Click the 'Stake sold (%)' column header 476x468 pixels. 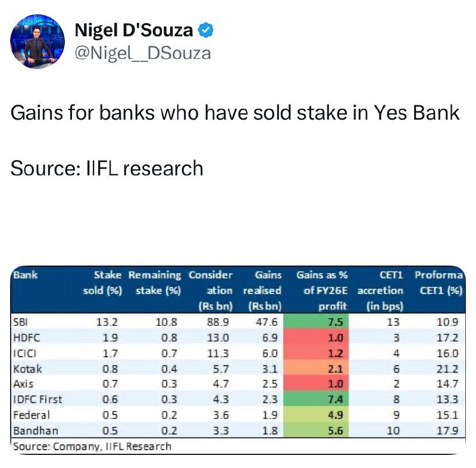point(102,283)
